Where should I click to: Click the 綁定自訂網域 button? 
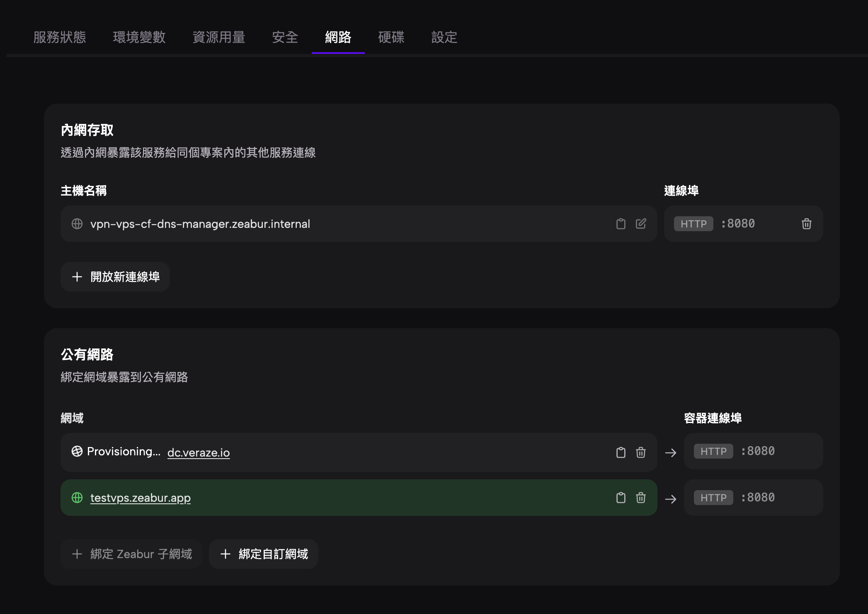tap(264, 554)
